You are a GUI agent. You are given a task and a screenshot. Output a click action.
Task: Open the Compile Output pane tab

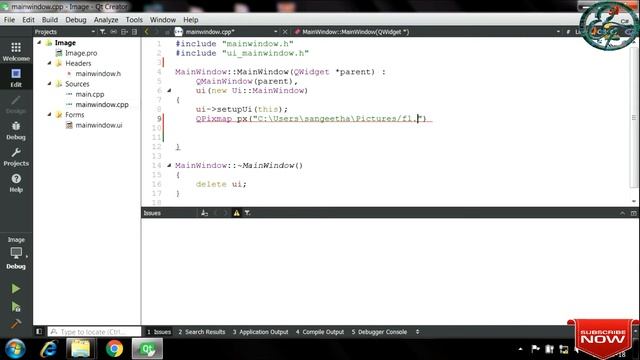coord(320,332)
